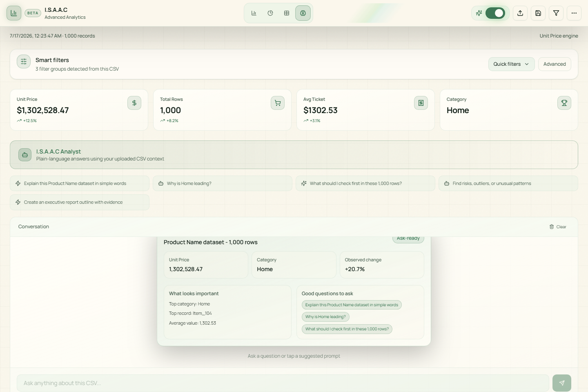Select prompt What should I check first
588x392 pixels.
pyautogui.click(x=365, y=183)
